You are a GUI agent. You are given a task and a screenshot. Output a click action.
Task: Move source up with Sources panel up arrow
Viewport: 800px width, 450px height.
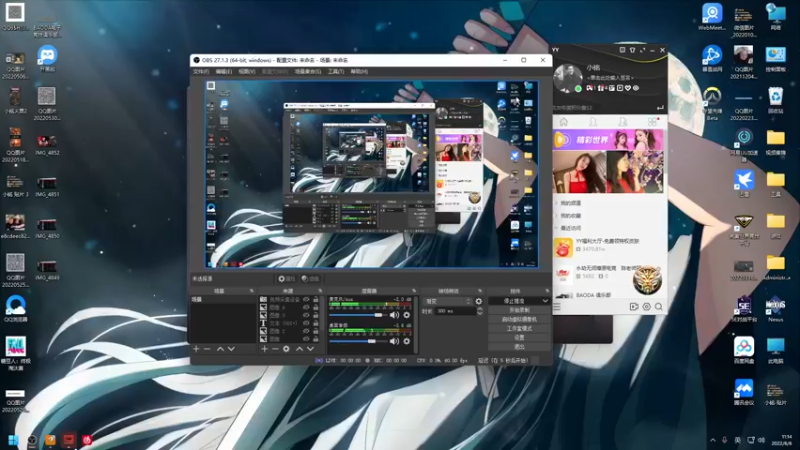point(299,349)
